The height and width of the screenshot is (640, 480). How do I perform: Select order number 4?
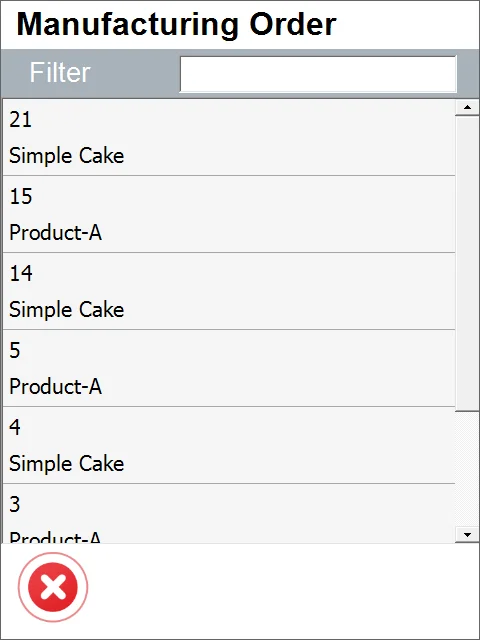(15, 427)
